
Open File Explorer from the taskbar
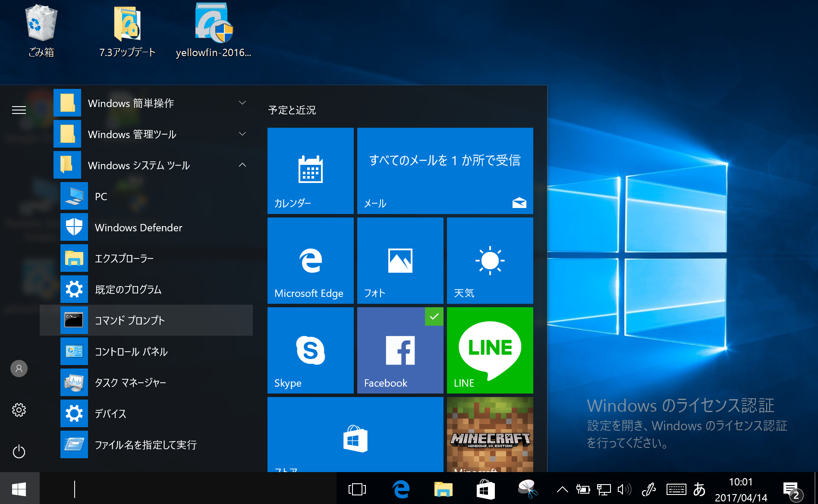point(443,489)
